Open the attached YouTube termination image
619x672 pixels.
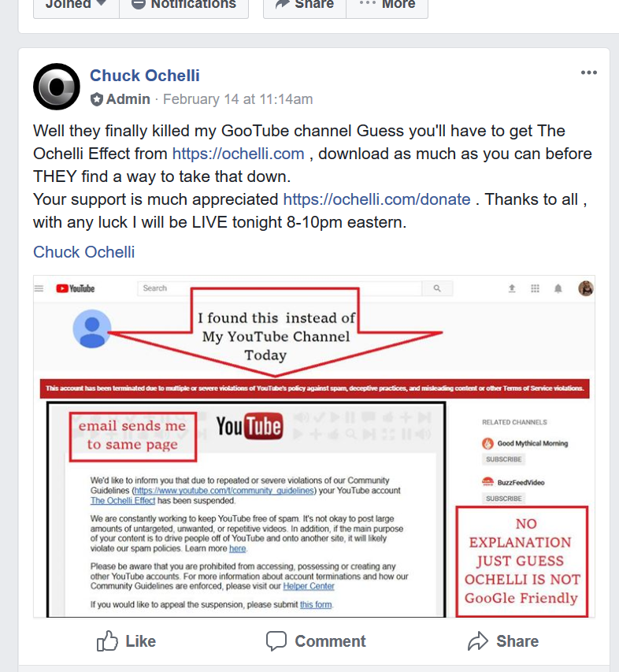314,447
